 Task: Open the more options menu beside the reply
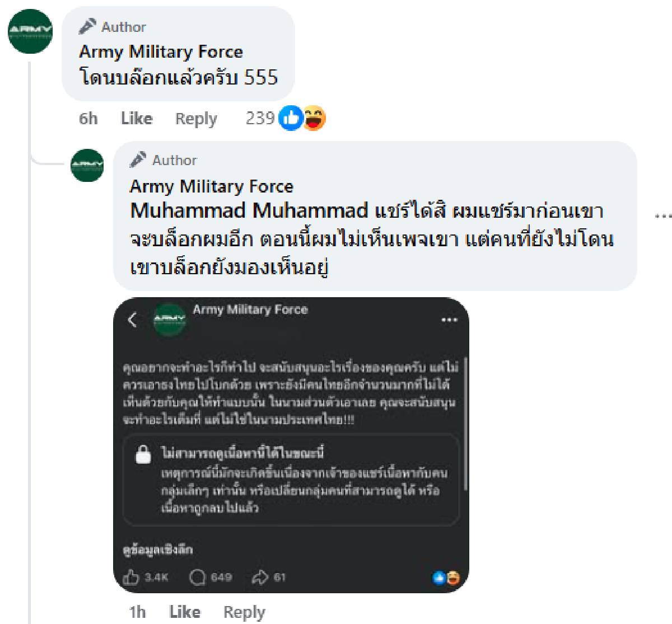coord(663,215)
